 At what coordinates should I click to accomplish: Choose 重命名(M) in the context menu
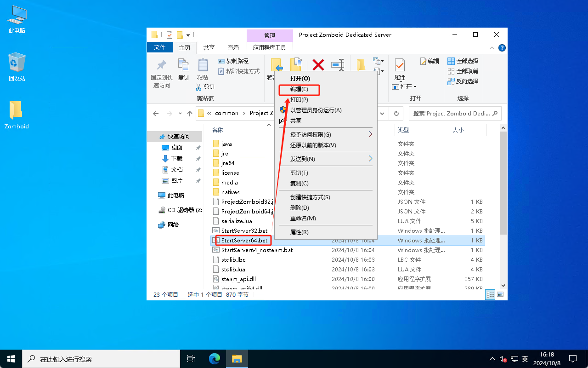[x=326, y=218]
